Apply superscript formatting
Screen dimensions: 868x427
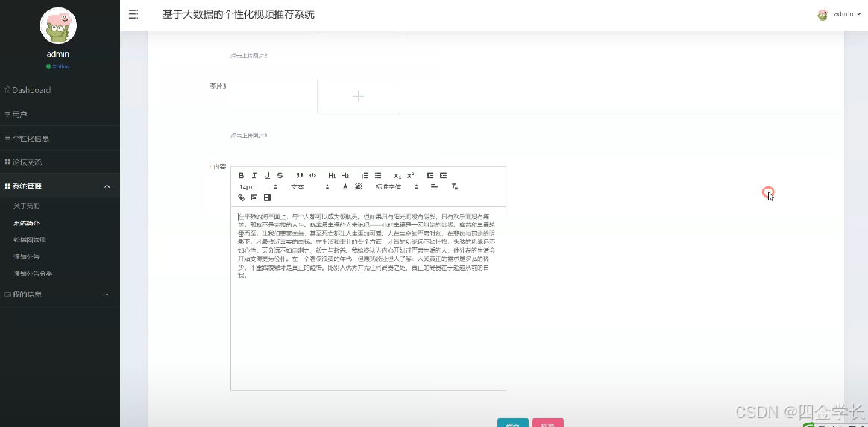pos(411,175)
